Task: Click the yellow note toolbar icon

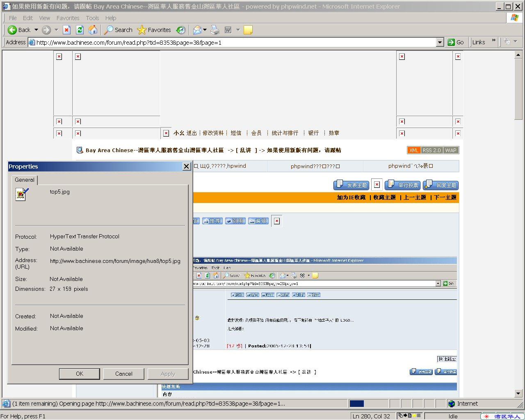Action: 248,30
